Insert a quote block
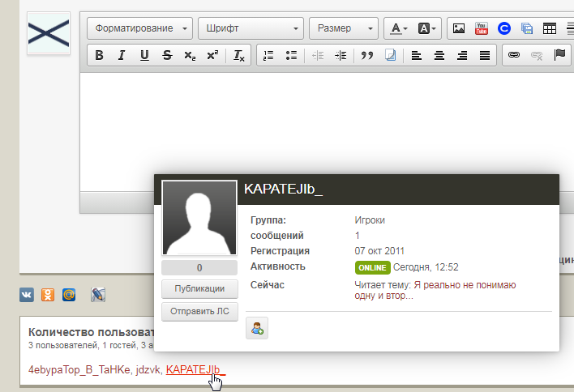 point(366,55)
